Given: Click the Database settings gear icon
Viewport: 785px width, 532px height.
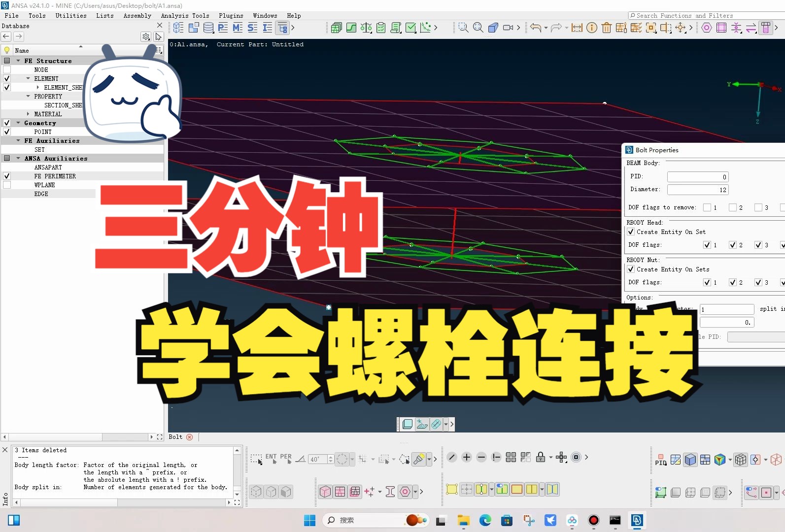Looking at the screenshot, I should click(x=146, y=36).
